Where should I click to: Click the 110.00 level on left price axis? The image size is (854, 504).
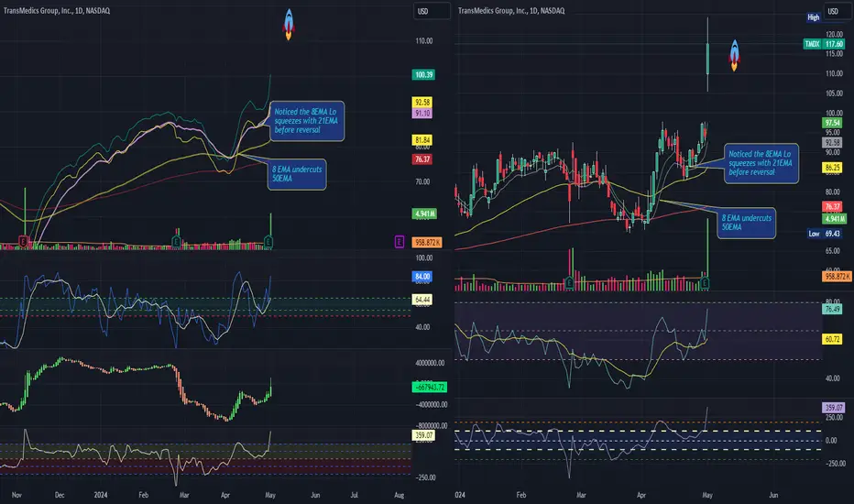click(x=423, y=41)
